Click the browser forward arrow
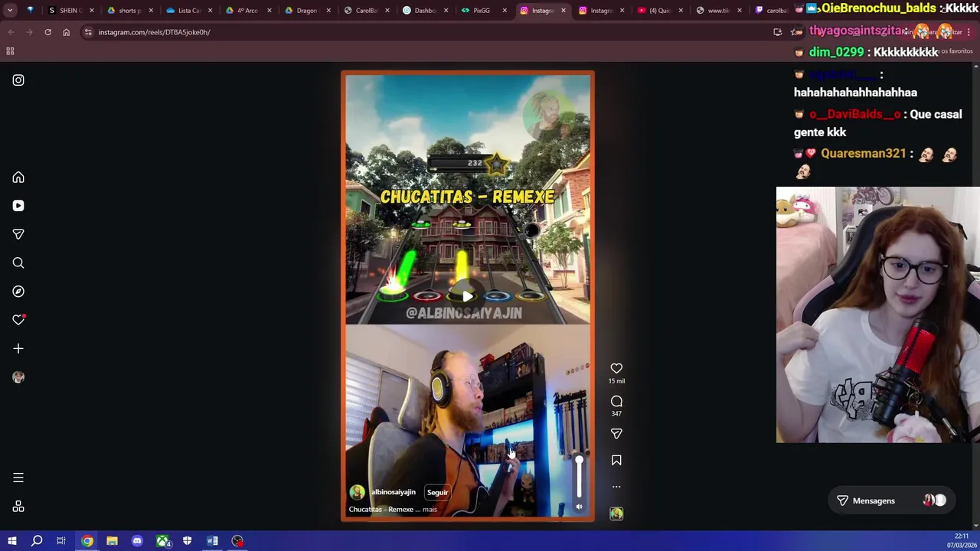Screen dimensions: 980x551 pyautogui.click(x=29, y=32)
